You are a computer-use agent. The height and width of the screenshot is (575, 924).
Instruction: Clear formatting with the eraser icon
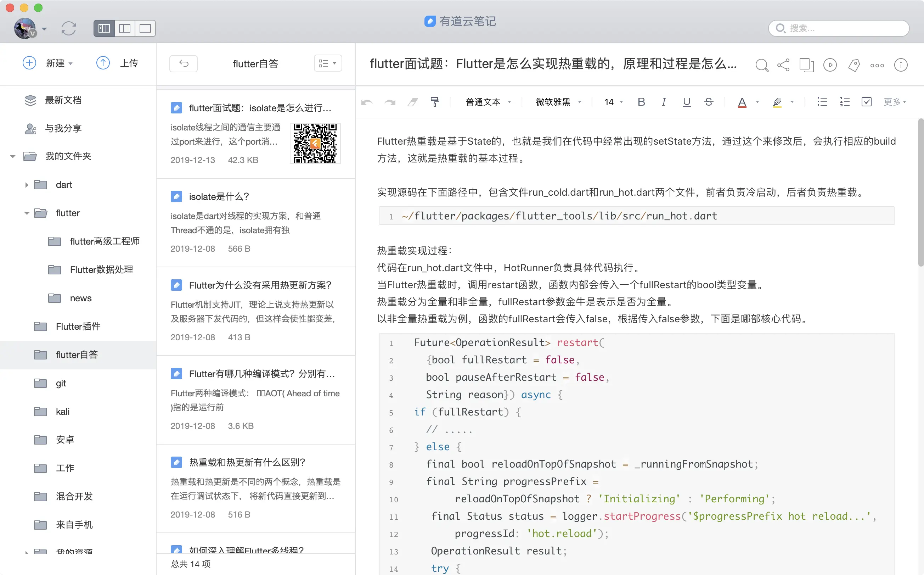pos(413,102)
